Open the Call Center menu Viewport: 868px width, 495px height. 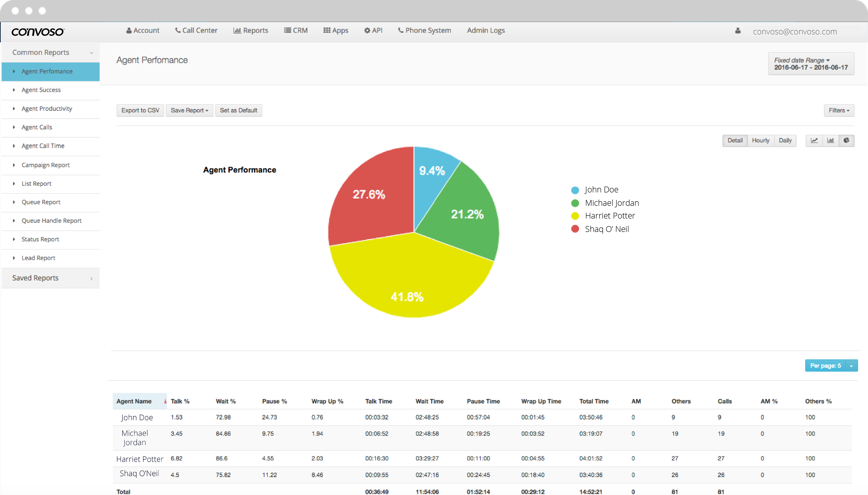[x=196, y=30]
